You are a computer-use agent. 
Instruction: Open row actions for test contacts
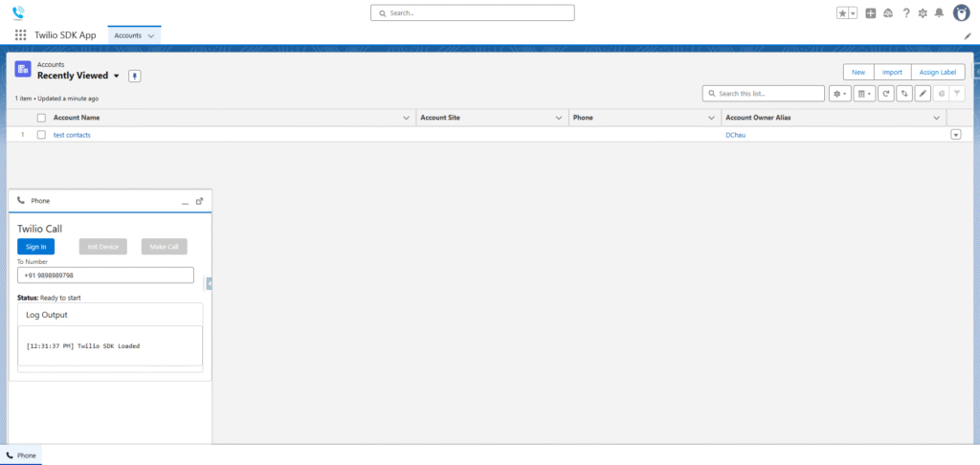pos(956,134)
